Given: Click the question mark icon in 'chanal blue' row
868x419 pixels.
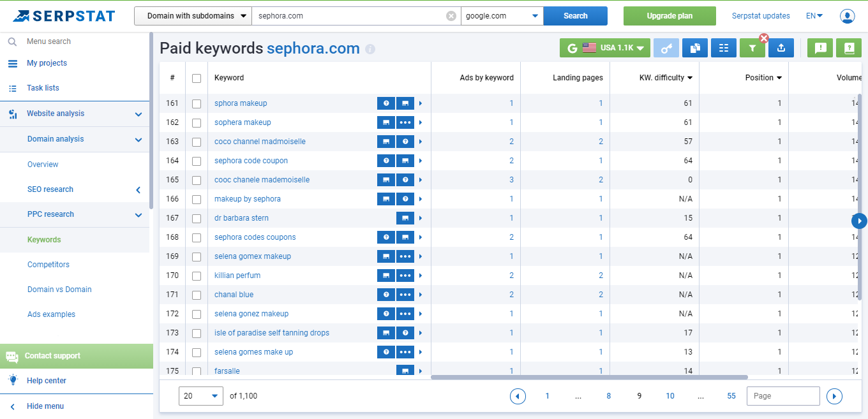Looking at the screenshot, I should click(386, 295).
